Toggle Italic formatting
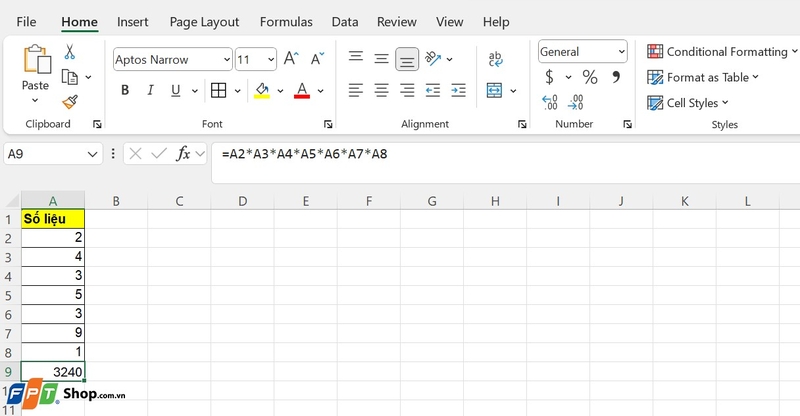This screenshot has width=800, height=416. (150, 90)
